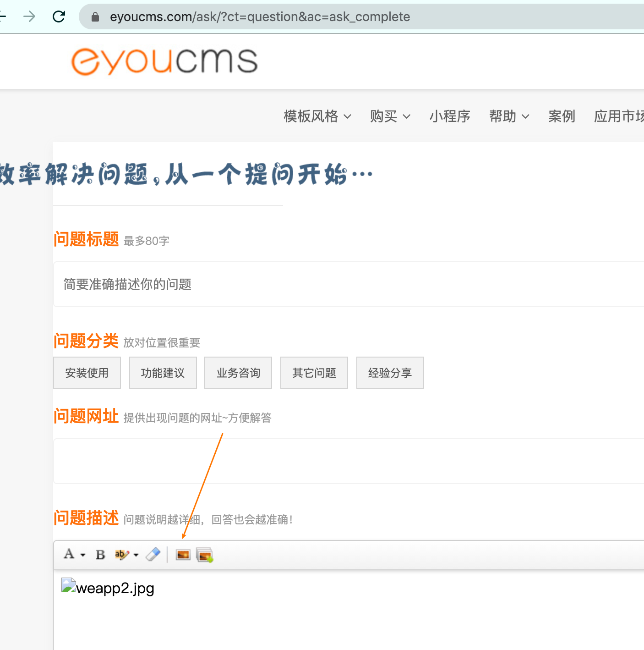Select the 安装使用 category
This screenshot has height=650, width=644.
(x=87, y=373)
